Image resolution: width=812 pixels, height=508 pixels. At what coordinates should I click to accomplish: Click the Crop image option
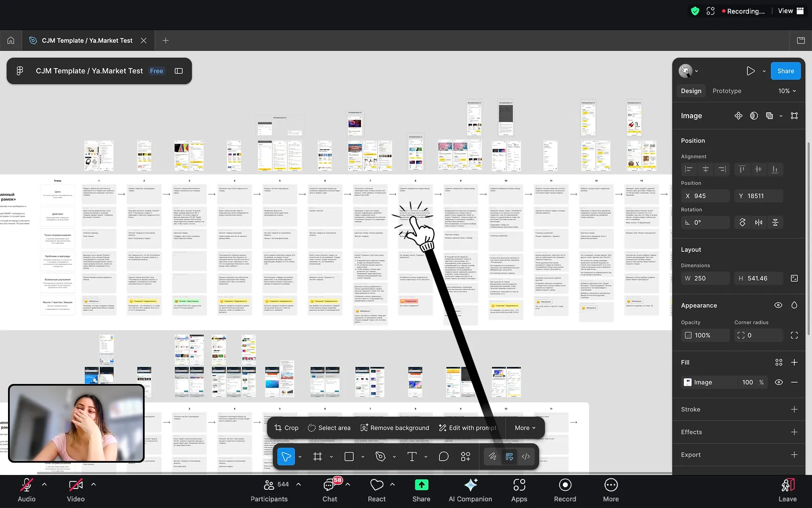(x=286, y=428)
